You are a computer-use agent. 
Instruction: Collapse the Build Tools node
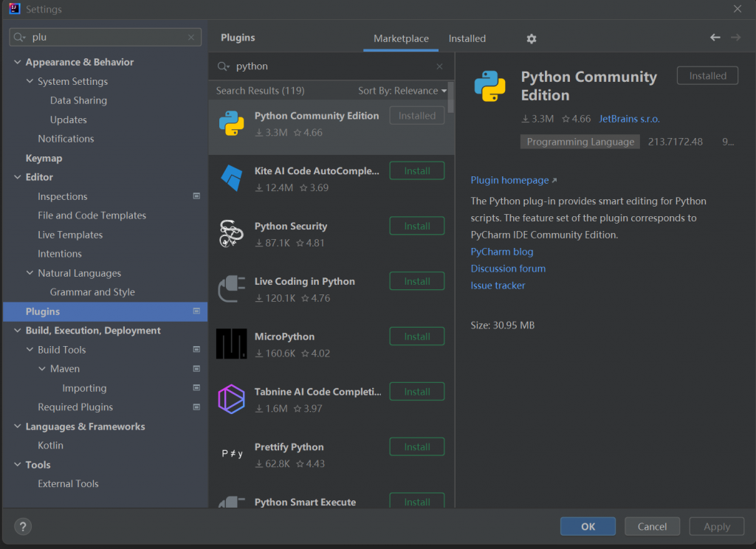(30, 350)
